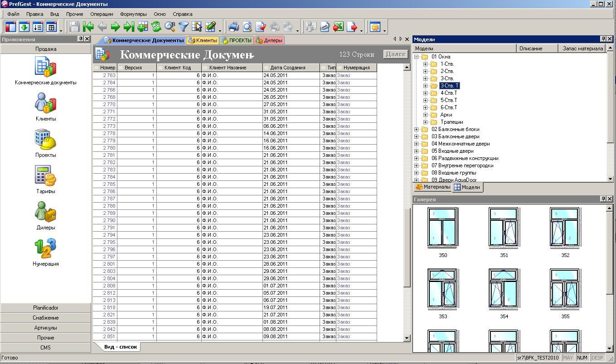This screenshot has width=616, height=364.
Task: Expand the 3-Ств. Т tree folder
Action: pyautogui.click(x=426, y=86)
